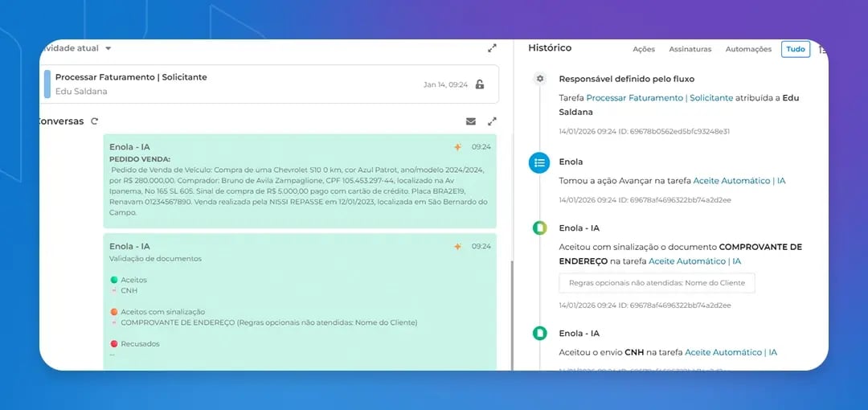The height and width of the screenshot is (410, 868).
Task: Expand the current activity panel with arrows icon
Action: 492,48
